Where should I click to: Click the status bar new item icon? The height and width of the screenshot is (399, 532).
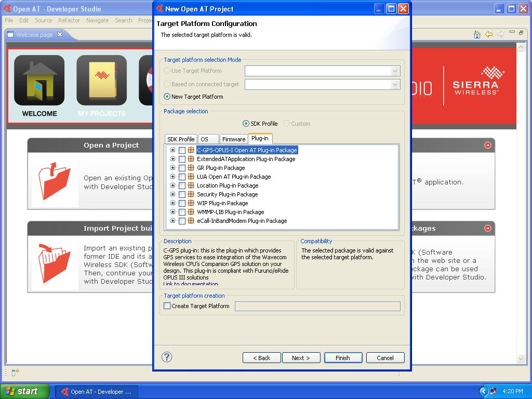15,373
